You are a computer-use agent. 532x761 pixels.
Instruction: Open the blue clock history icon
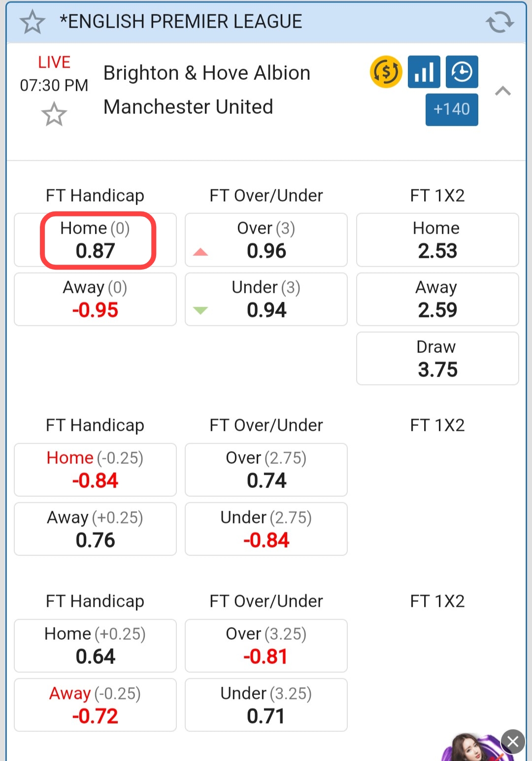462,72
